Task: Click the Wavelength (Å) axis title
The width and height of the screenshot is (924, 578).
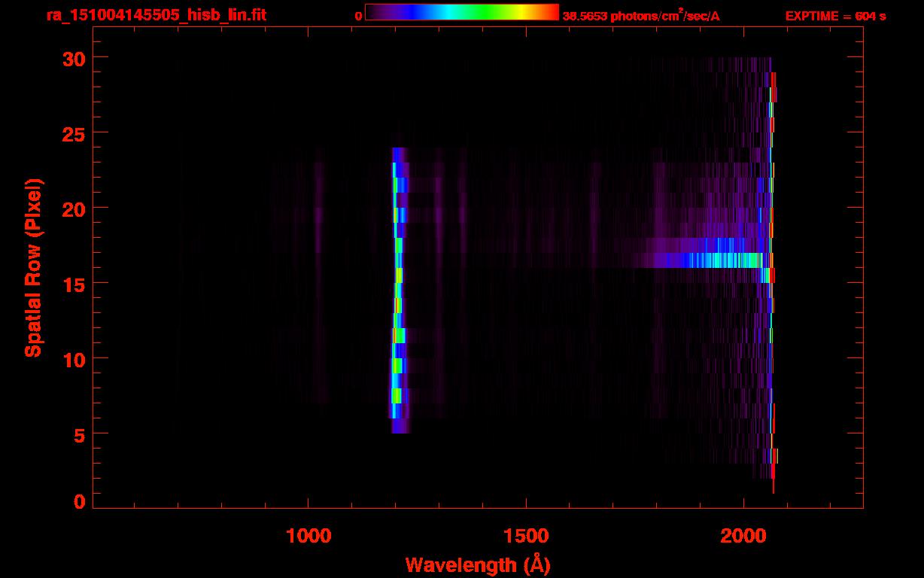Action: [x=478, y=564]
